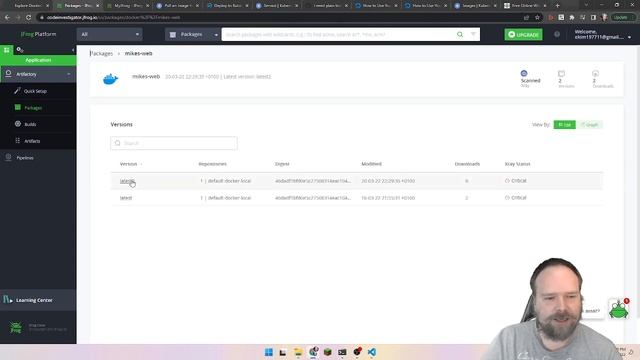Open the latest2 version link
This screenshot has width=640, height=360.
[127, 180]
